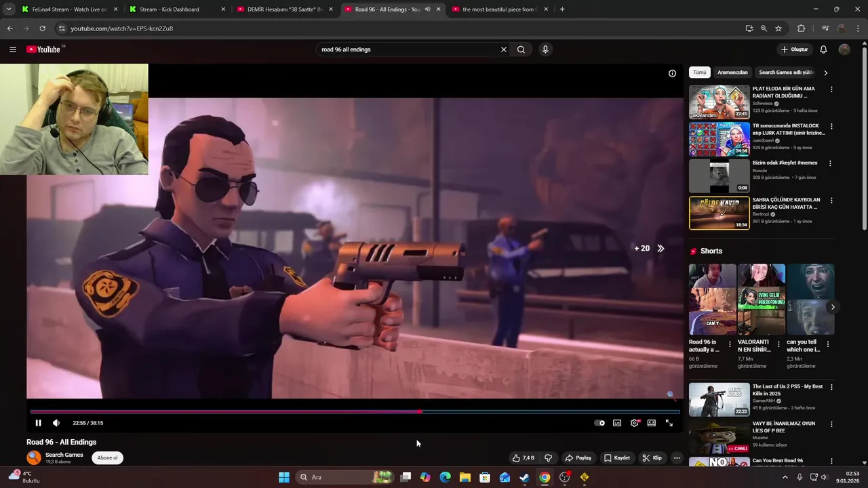
Task: Toggle the autoplay switch in the player
Action: [x=599, y=423]
